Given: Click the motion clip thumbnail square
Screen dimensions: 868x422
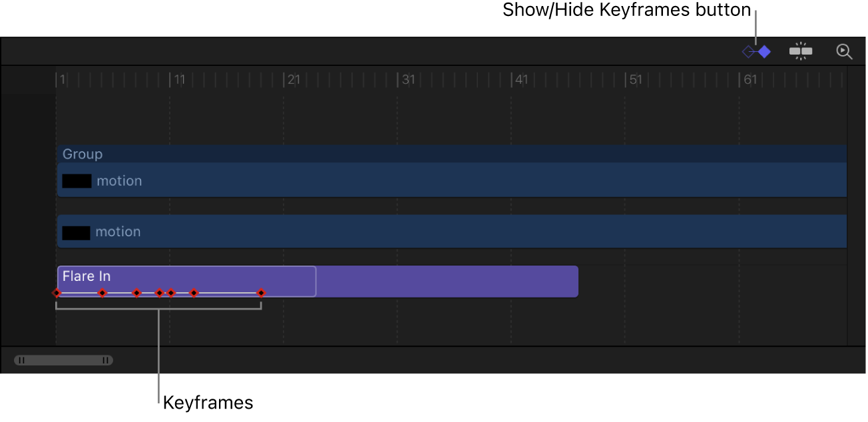Looking at the screenshot, I should 77,180.
